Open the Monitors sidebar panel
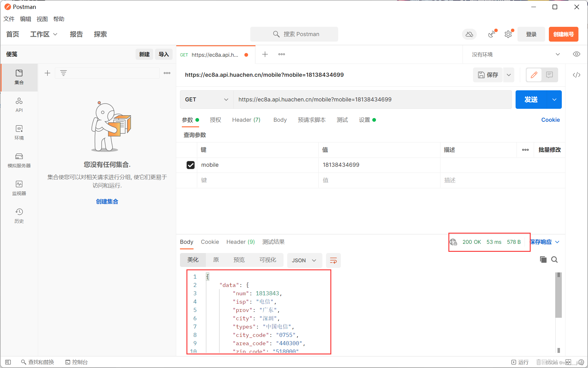Screen dimensions: 588x368 pyautogui.click(x=19, y=188)
